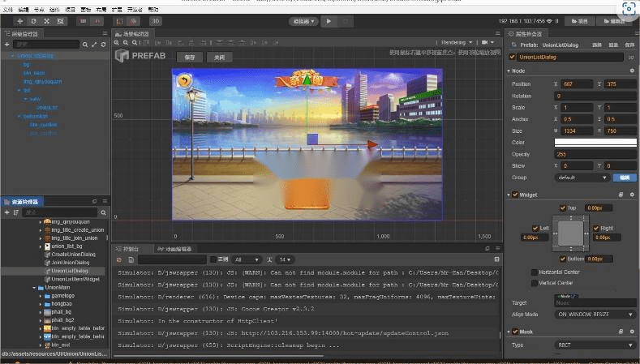Select the Move transform tool in the toolbar
Image resolution: width=640 pixels, height=364 pixels.
[20, 21]
